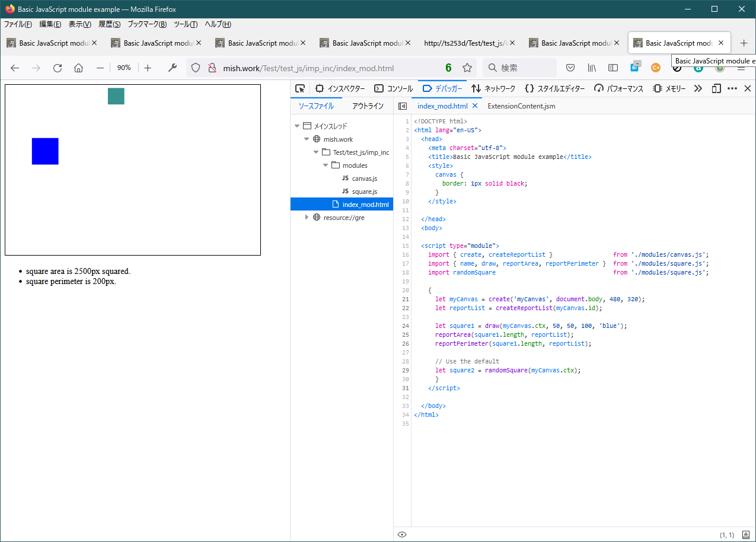Go back to the previous page
This screenshot has height=542, width=756.
pyautogui.click(x=15, y=68)
